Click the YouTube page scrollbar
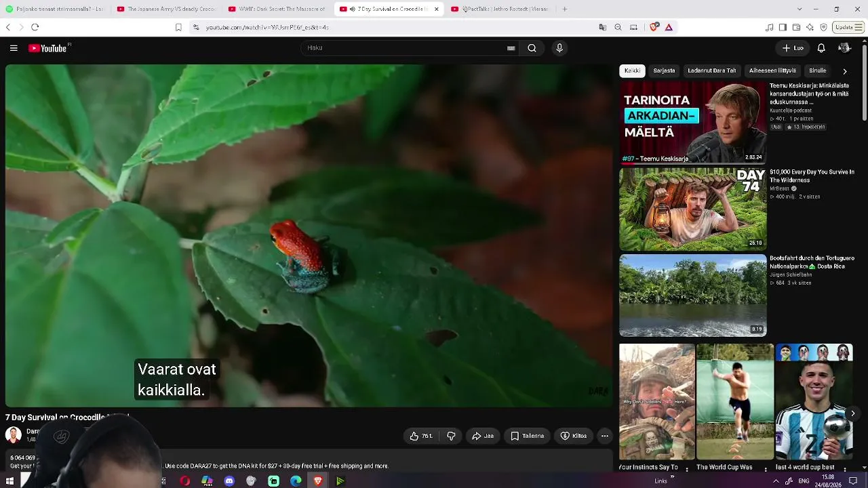 click(864, 81)
